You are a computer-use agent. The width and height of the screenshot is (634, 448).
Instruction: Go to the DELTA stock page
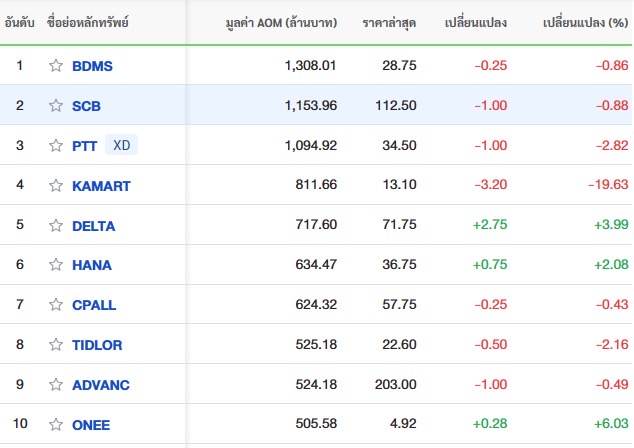point(94,226)
